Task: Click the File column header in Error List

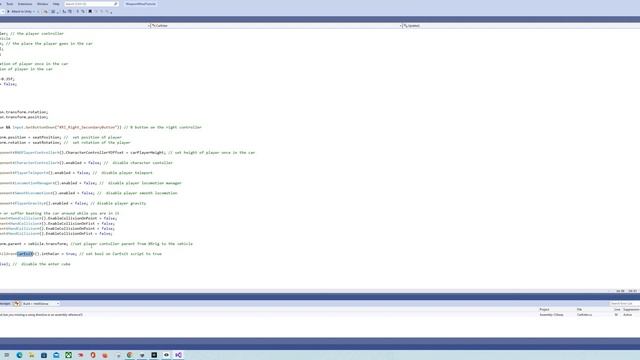Action: click(x=579, y=309)
